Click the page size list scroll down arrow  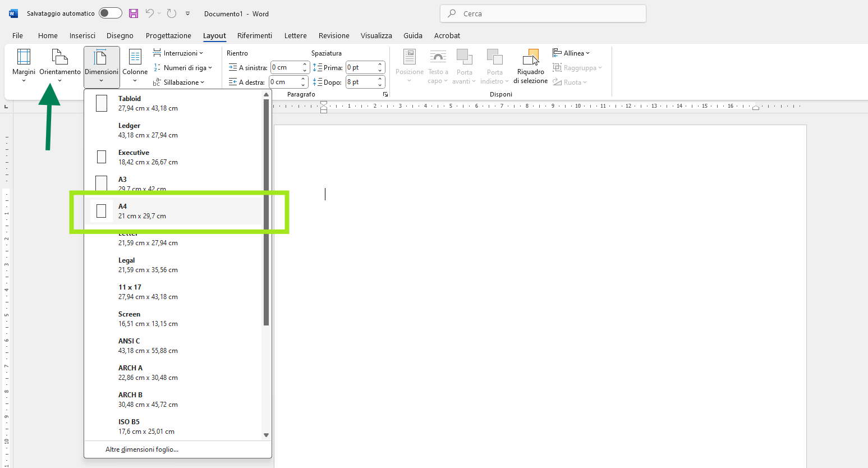click(267, 435)
